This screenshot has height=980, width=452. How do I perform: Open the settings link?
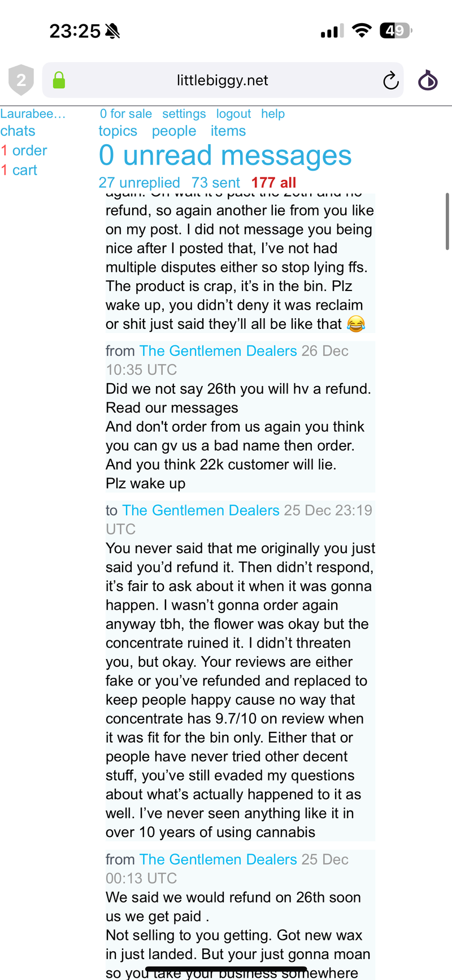pos(184,114)
